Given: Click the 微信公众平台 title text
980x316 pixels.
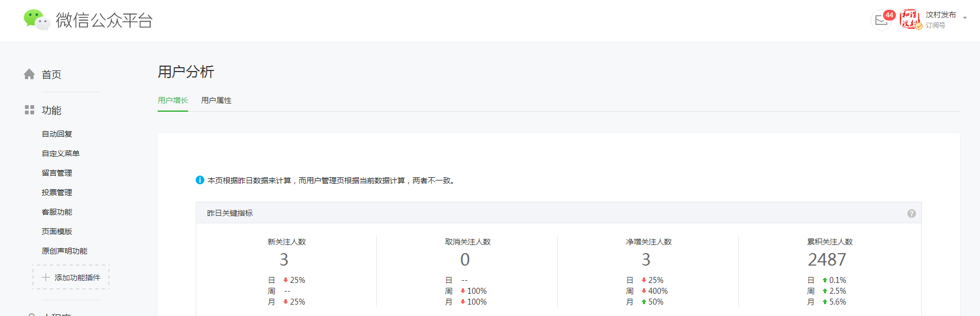Looking at the screenshot, I should pyautogui.click(x=104, y=21).
